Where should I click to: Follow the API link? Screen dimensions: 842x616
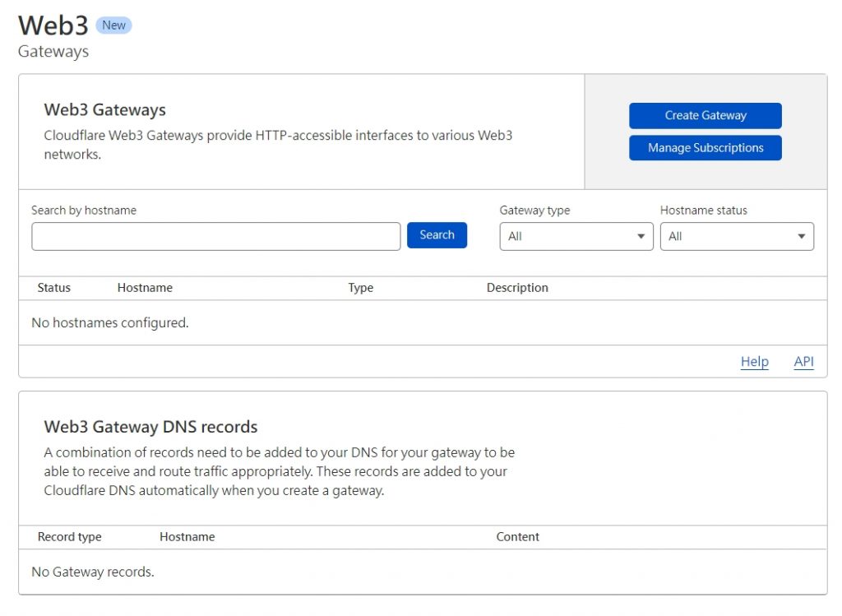[803, 362]
